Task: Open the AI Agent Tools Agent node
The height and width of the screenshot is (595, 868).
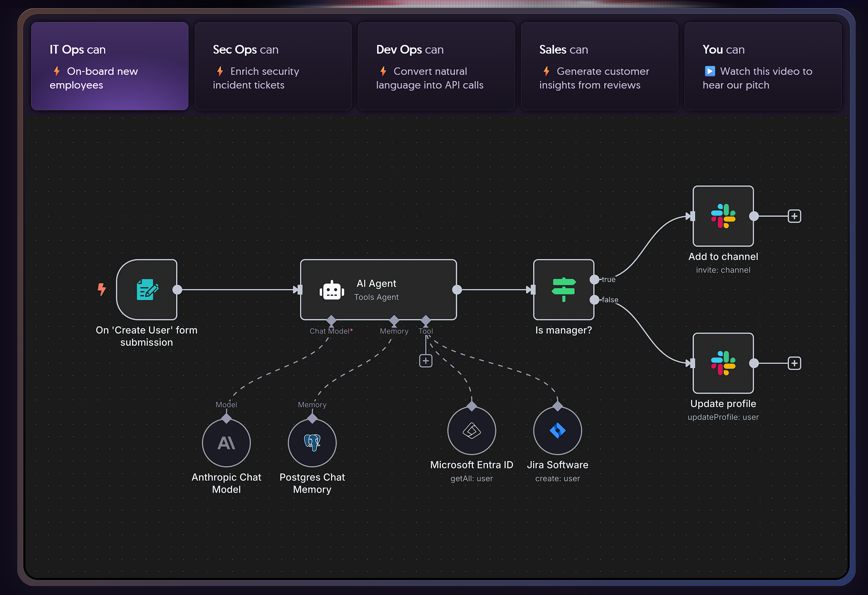Action: click(x=378, y=290)
